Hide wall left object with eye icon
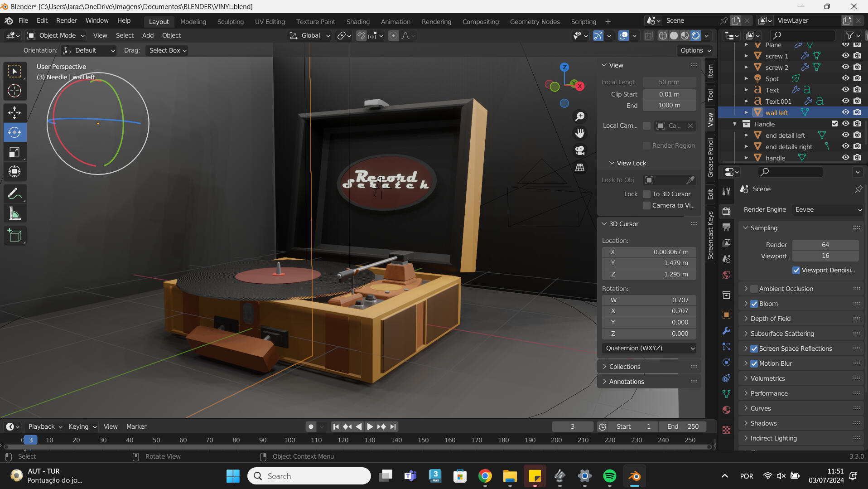Viewport: 868px width, 489px height. point(845,112)
